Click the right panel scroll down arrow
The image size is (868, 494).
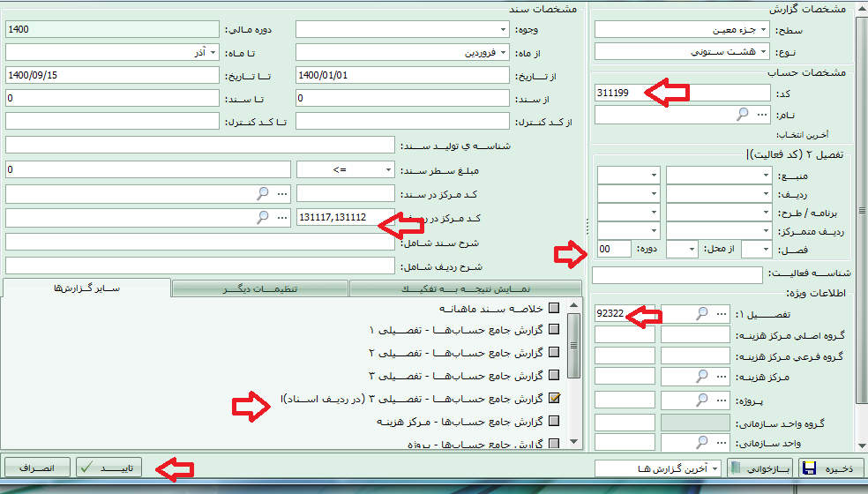[861, 445]
